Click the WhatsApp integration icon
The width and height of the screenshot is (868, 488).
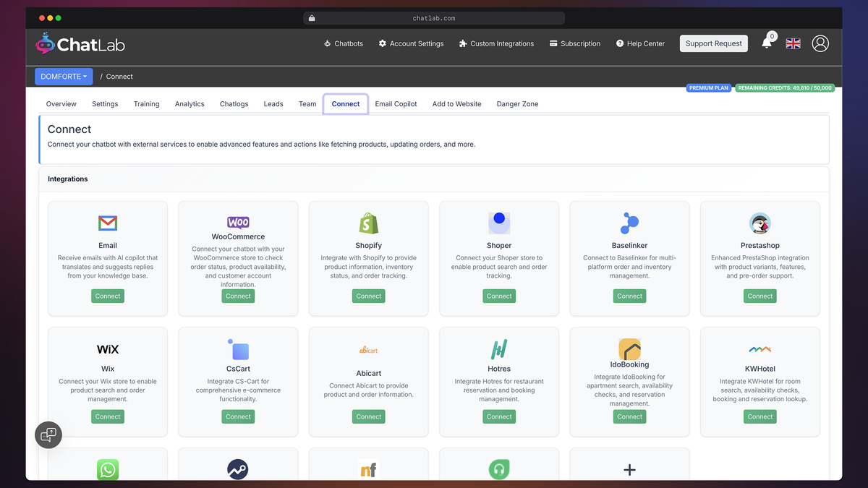(108, 469)
